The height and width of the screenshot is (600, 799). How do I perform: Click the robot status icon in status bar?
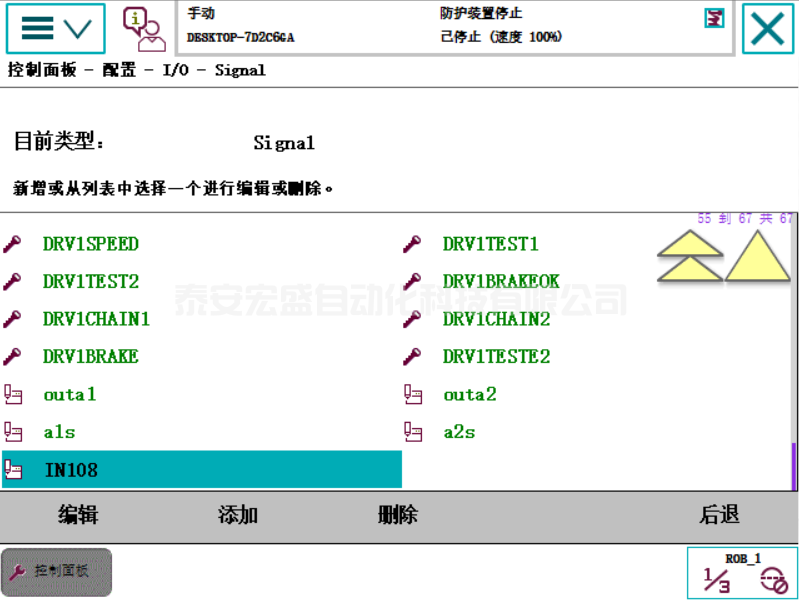tap(714, 19)
